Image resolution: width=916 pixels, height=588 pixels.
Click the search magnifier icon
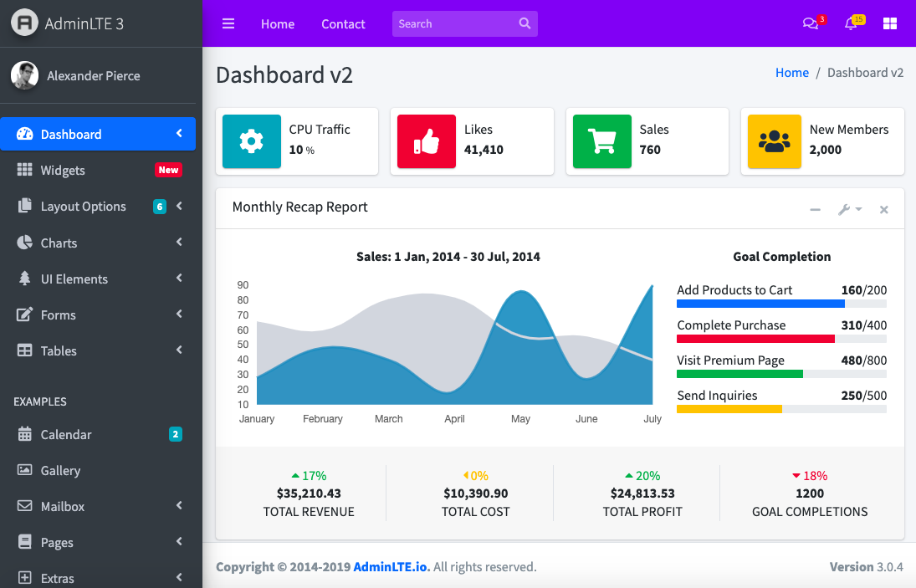tap(525, 23)
